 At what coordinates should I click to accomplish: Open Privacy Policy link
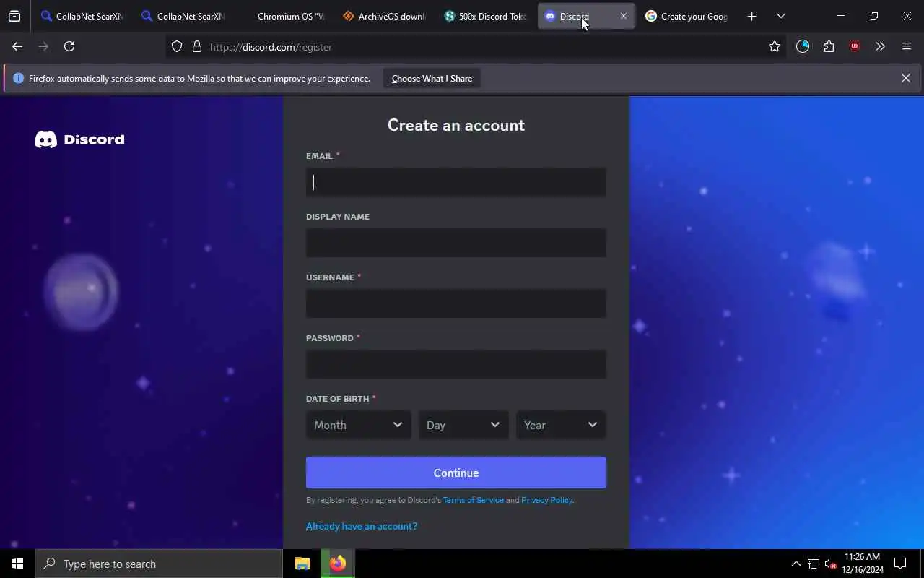(546, 500)
